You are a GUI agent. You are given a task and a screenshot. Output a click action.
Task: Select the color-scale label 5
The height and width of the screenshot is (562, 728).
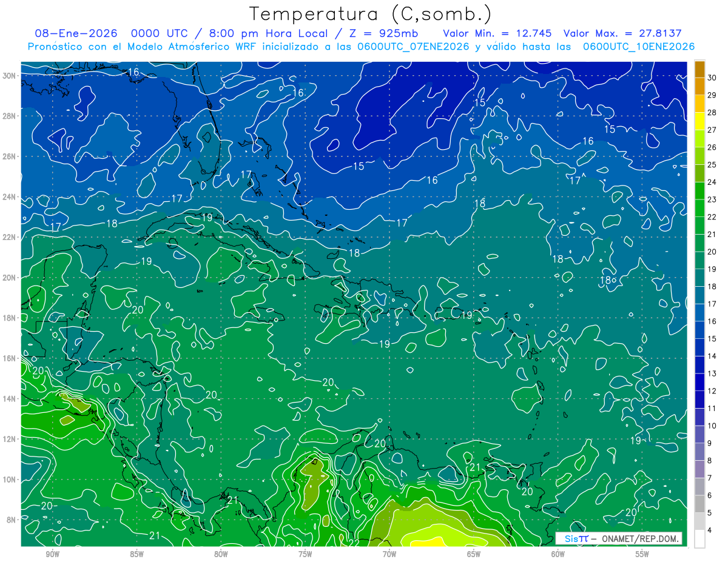tap(710, 513)
